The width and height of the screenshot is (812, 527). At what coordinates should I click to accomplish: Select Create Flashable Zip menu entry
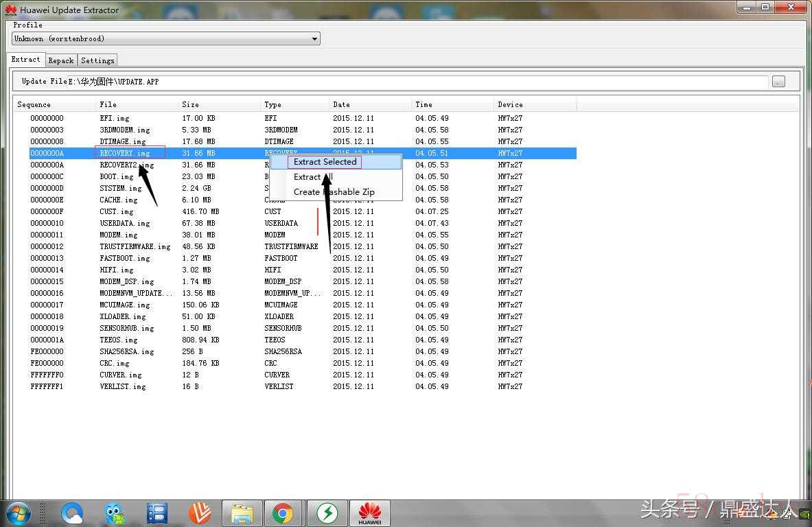[336, 192]
